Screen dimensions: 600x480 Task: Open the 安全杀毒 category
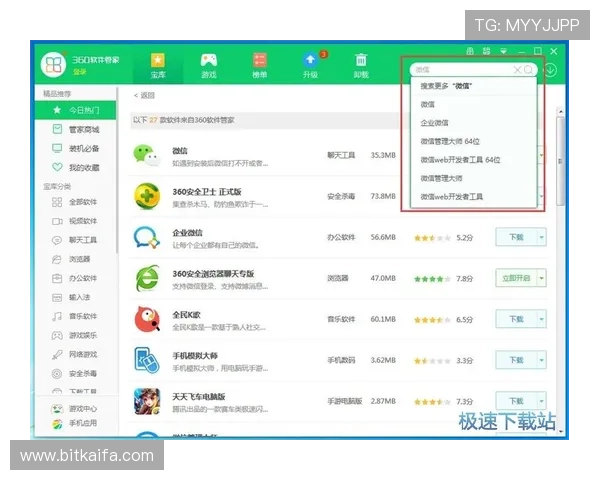pos(75,373)
